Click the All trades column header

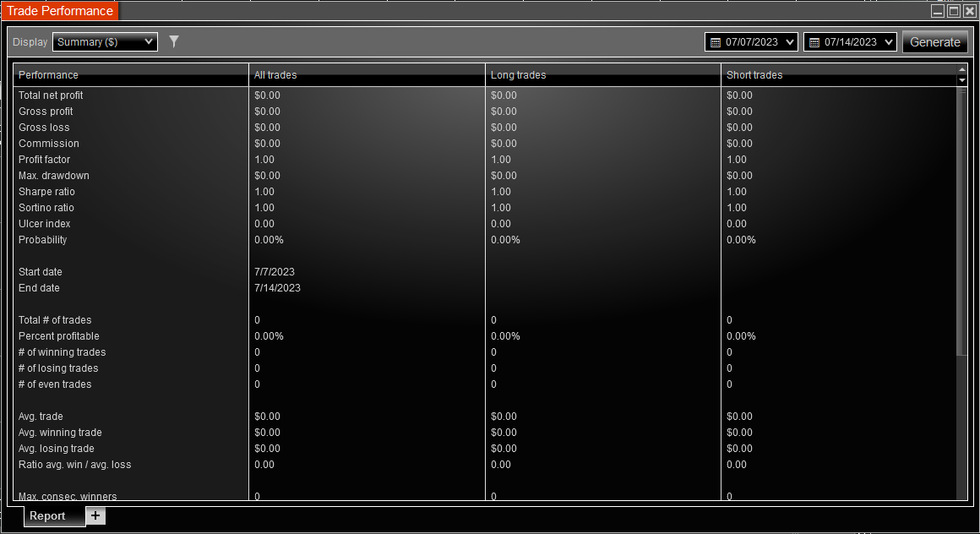pos(367,75)
